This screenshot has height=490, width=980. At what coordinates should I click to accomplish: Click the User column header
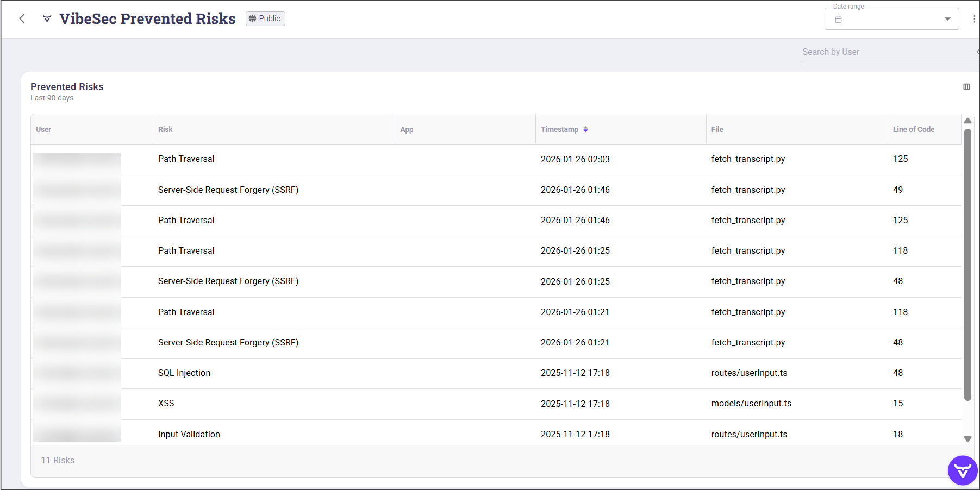[43, 129]
